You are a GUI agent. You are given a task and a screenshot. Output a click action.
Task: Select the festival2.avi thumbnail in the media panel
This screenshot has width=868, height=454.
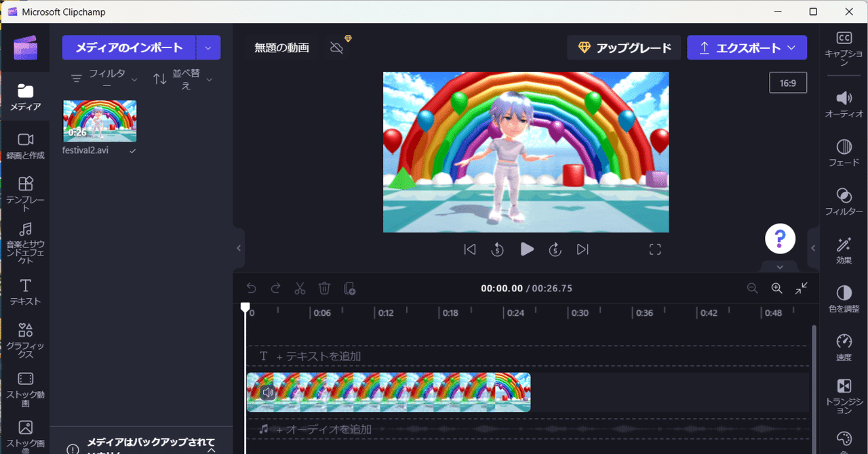[x=99, y=121]
